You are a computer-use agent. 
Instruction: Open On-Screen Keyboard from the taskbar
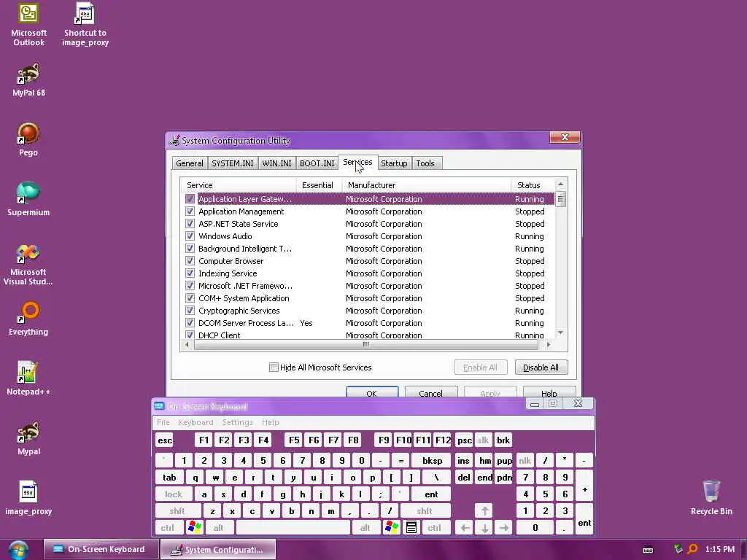(101, 549)
